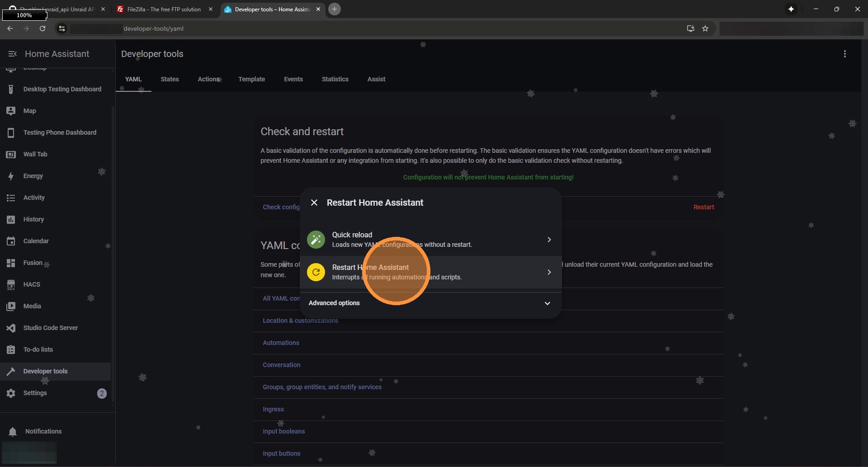
Task: Close the FileZilla browser tab
Action: pos(211,9)
